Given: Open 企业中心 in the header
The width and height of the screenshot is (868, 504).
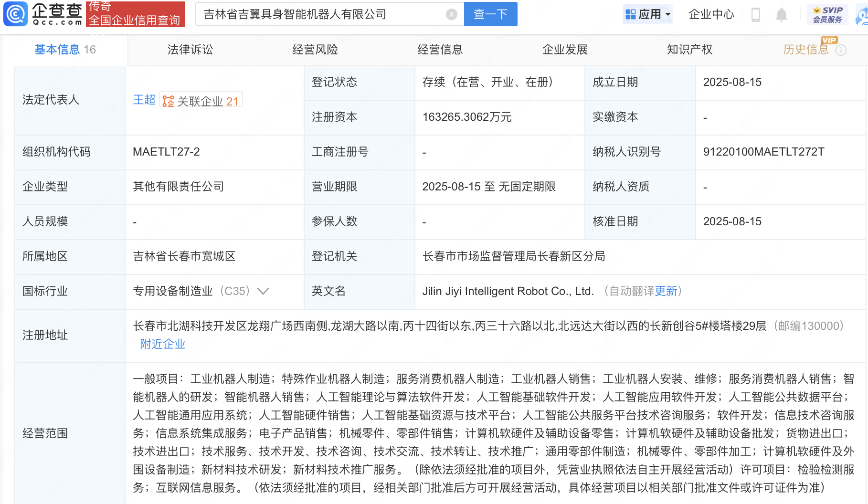Looking at the screenshot, I should 711,14.
